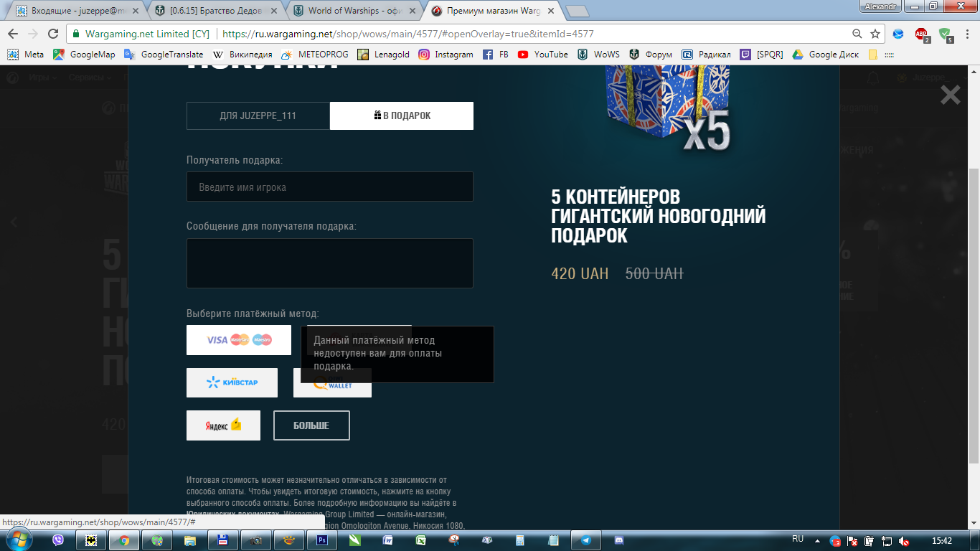Open Chrome's three-dot menu
The image size is (980, 551).
point(967,34)
